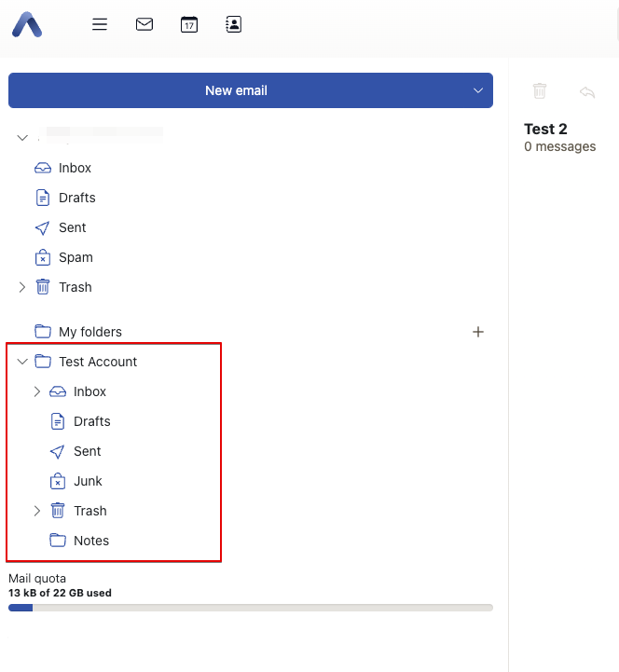Select the Junk folder in Test Account
Image resolution: width=619 pixels, height=672 pixels.
click(x=88, y=481)
